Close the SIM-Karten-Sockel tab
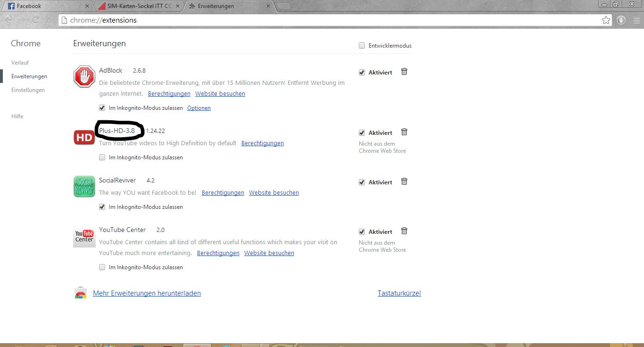The width and height of the screenshot is (644, 347). (177, 6)
